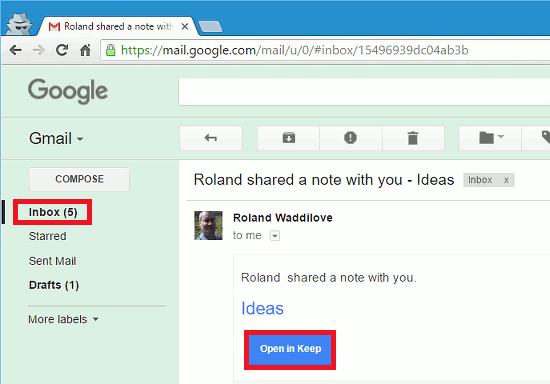The height and width of the screenshot is (384, 550).
Task: Click the Open in Keep button
Action: point(290,349)
